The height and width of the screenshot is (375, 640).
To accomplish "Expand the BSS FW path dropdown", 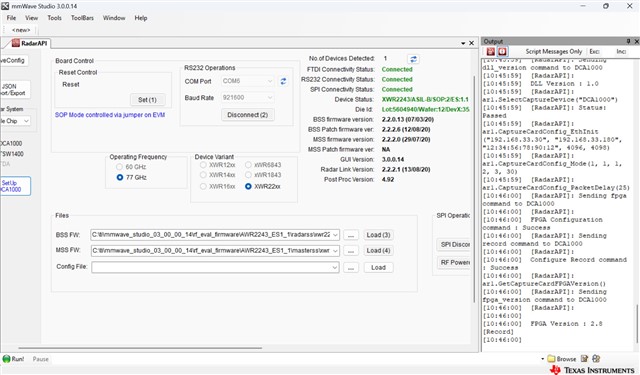I will [x=335, y=235].
